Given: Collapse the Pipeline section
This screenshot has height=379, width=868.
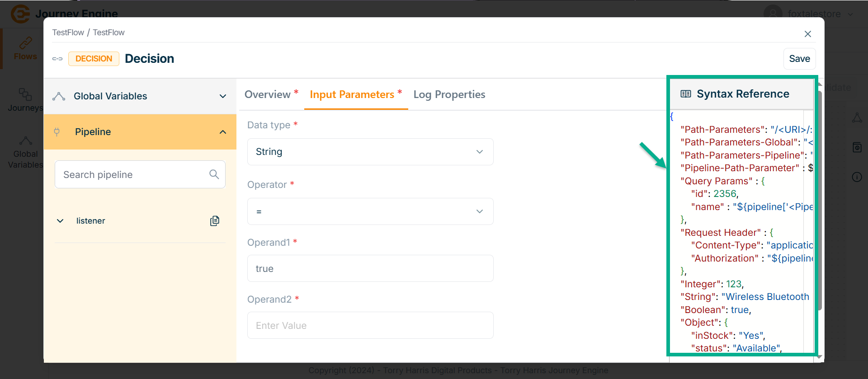Looking at the screenshot, I should [222, 132].
